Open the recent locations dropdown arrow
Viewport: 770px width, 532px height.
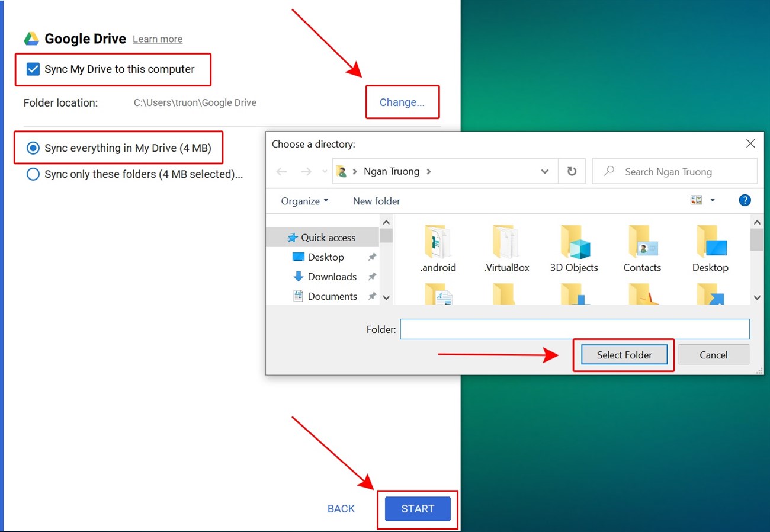point(324,172)
